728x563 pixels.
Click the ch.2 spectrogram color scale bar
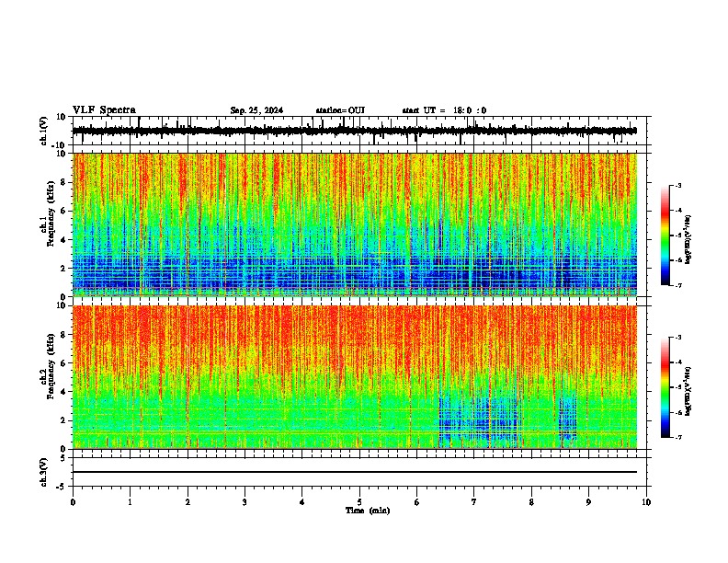coord(665,387)
